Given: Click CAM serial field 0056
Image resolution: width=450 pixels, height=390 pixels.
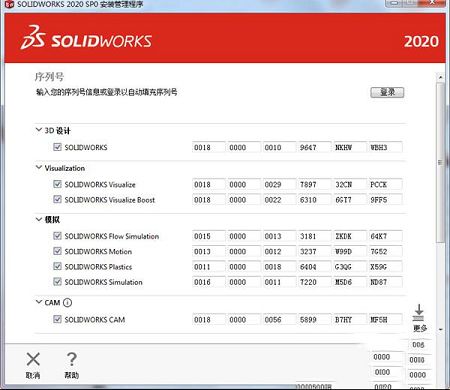Looking at the screenshot, I should (279, 319).
